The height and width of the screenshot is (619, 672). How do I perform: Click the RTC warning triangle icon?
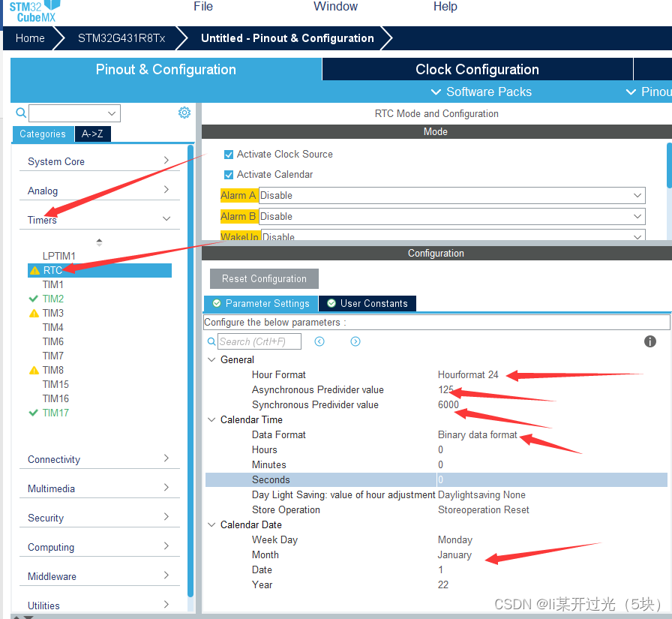(35, 271)
